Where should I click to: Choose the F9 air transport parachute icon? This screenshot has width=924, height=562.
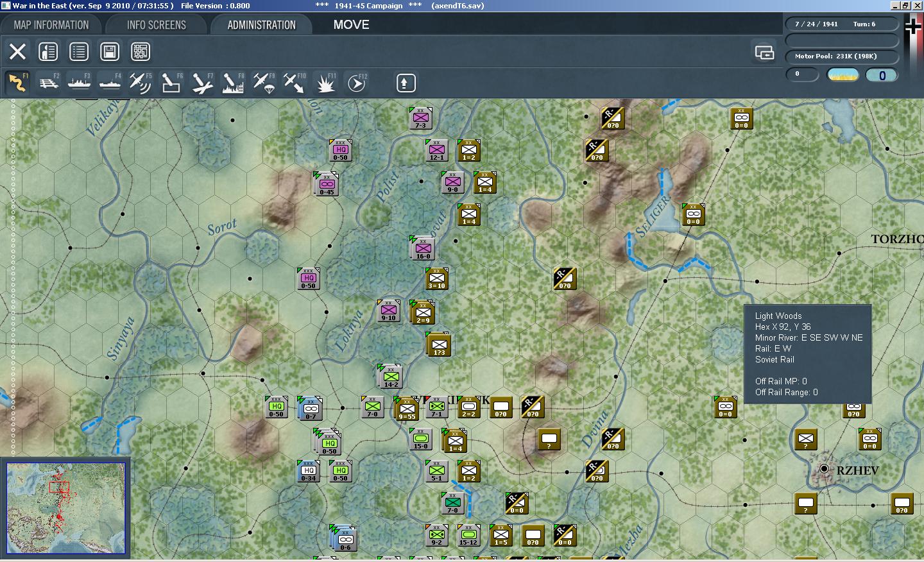264,83
